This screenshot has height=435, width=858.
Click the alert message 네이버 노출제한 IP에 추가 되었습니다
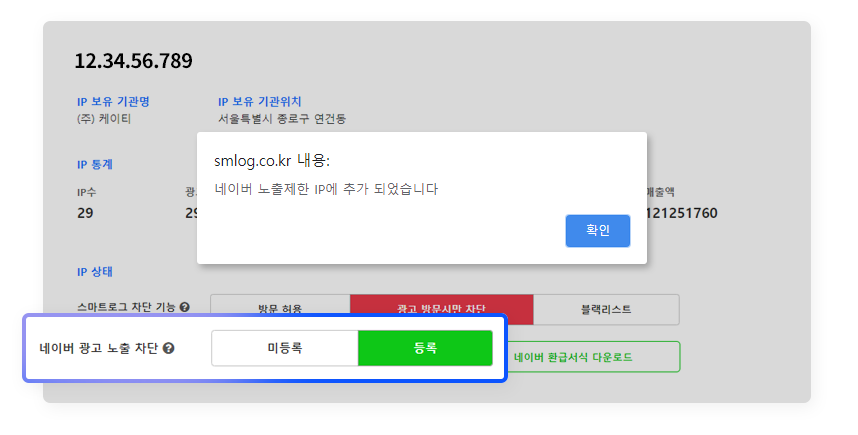tap(327, 189)
